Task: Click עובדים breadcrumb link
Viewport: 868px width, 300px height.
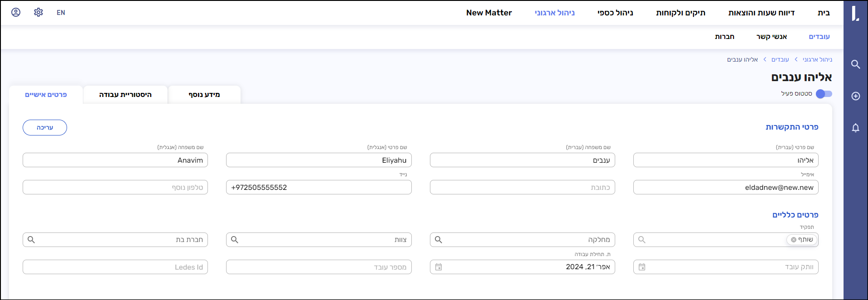Action: 780,59
